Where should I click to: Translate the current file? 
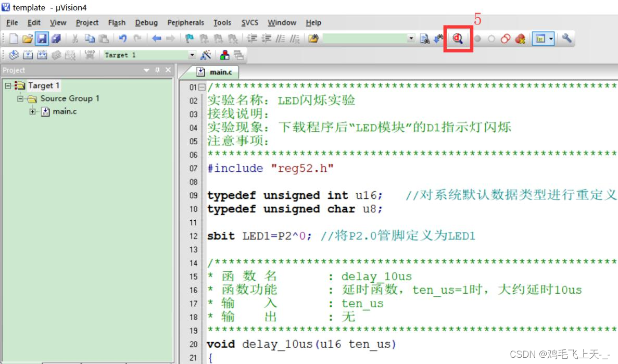click(x=14, y=55)
